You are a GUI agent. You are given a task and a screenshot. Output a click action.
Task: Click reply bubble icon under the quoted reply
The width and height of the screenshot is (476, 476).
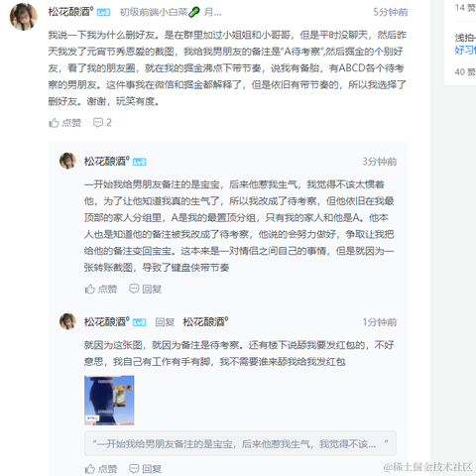tap(134, 468)
